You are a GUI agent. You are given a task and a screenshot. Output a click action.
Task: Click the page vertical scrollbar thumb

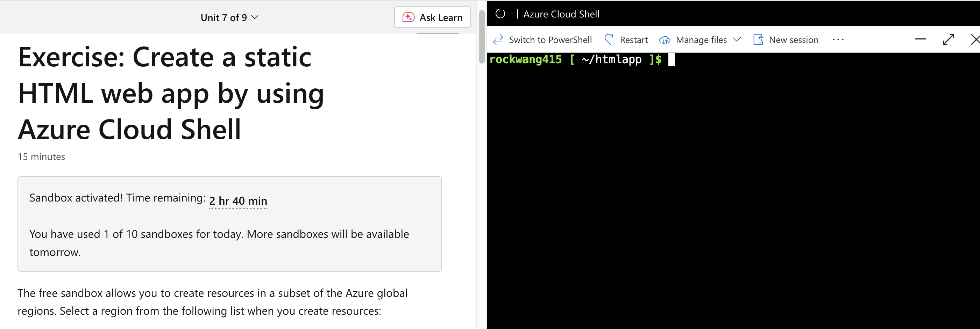482,37
